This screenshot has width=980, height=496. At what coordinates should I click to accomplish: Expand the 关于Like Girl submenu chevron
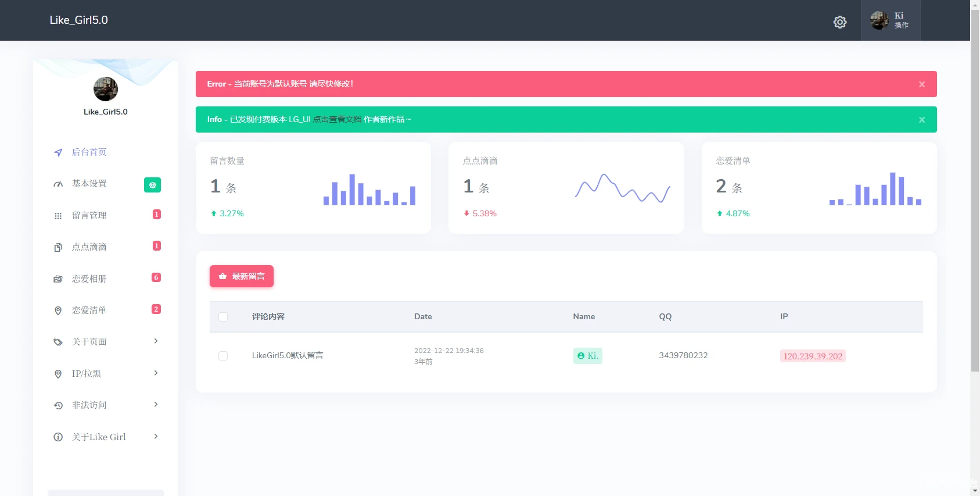coord(156,437)
